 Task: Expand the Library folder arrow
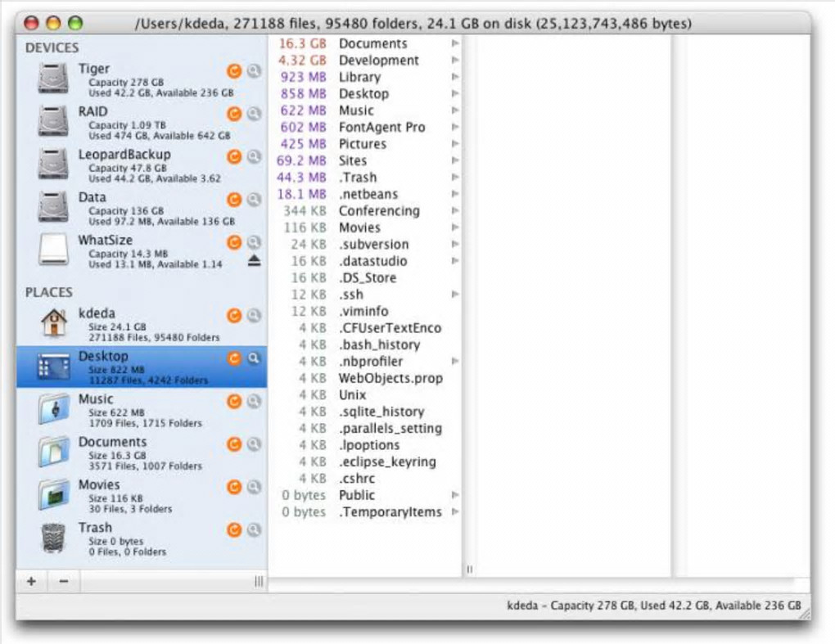click(x=455, y=77)
